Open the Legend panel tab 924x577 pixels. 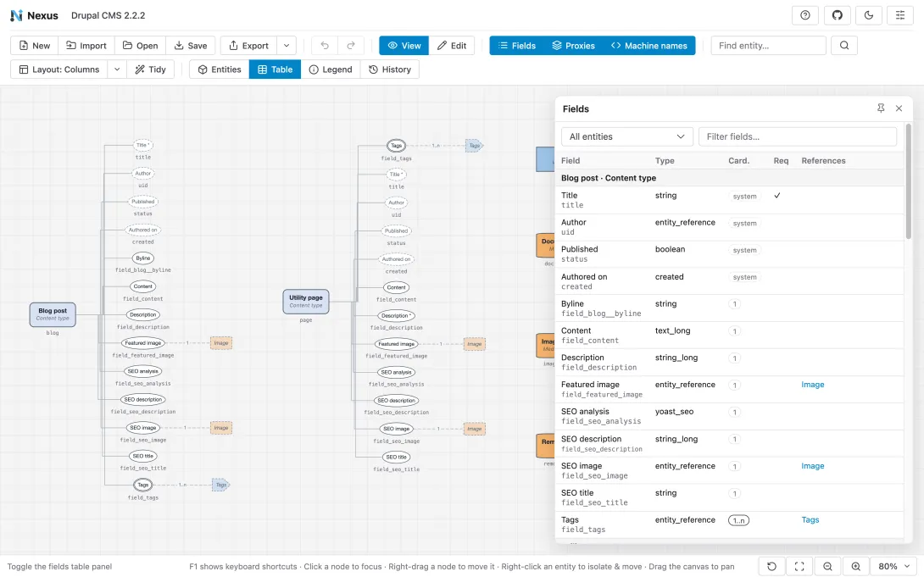(331, 69)
